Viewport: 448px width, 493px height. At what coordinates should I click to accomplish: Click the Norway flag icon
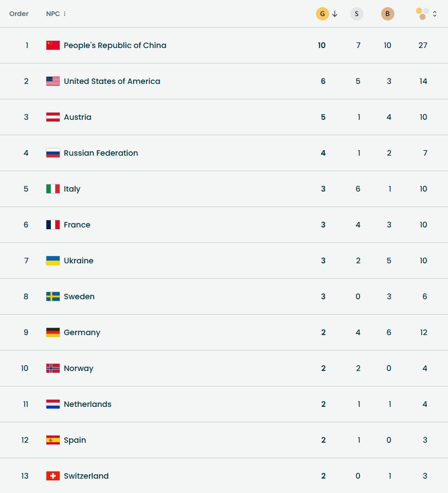coord(53,368)
